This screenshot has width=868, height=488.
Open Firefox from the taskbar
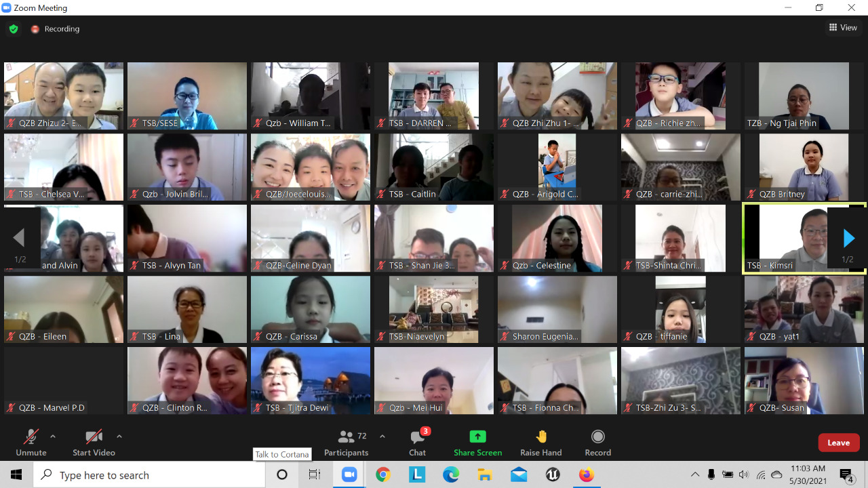(587, 475)
